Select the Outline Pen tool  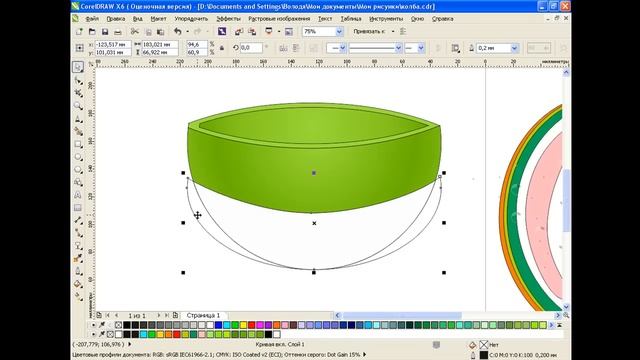point(78,271)
